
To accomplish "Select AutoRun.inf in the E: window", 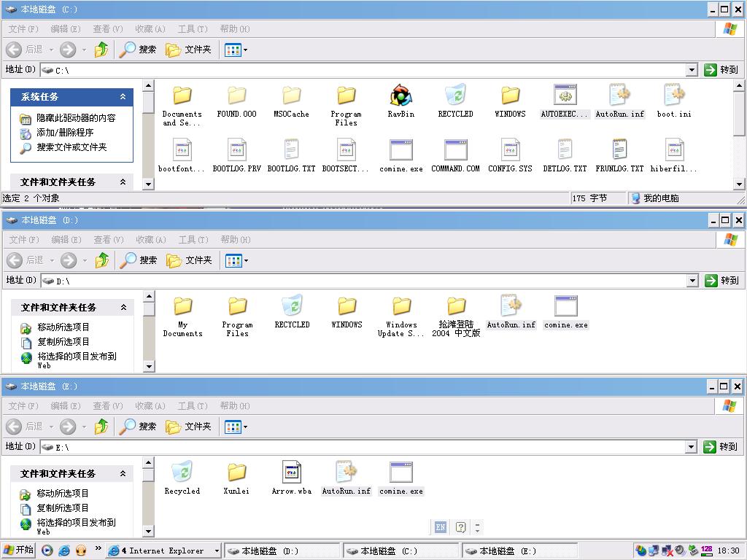I will tap(347, 472).
